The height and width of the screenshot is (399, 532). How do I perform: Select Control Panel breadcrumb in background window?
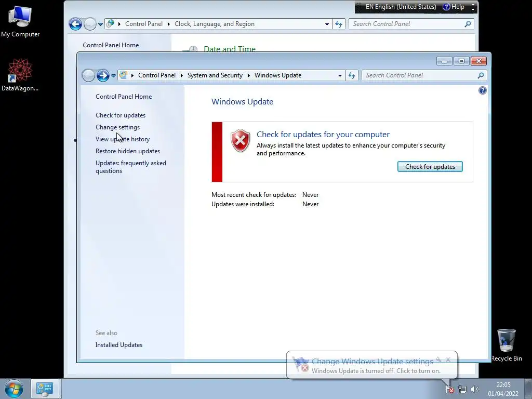pos(144,24)
